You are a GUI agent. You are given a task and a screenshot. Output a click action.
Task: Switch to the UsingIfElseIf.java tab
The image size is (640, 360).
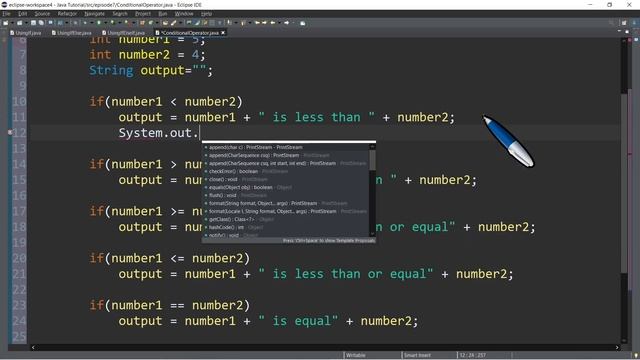click(x=123, y=33)
